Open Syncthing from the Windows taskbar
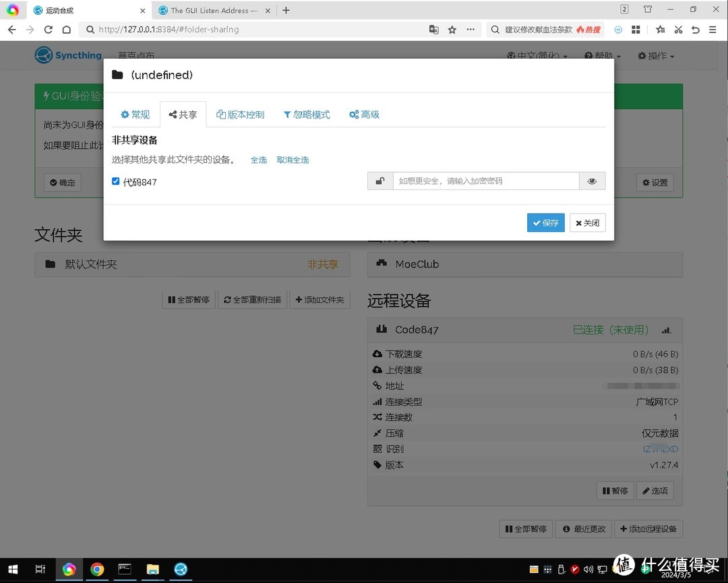728x583 pixels. click(180, 569)
